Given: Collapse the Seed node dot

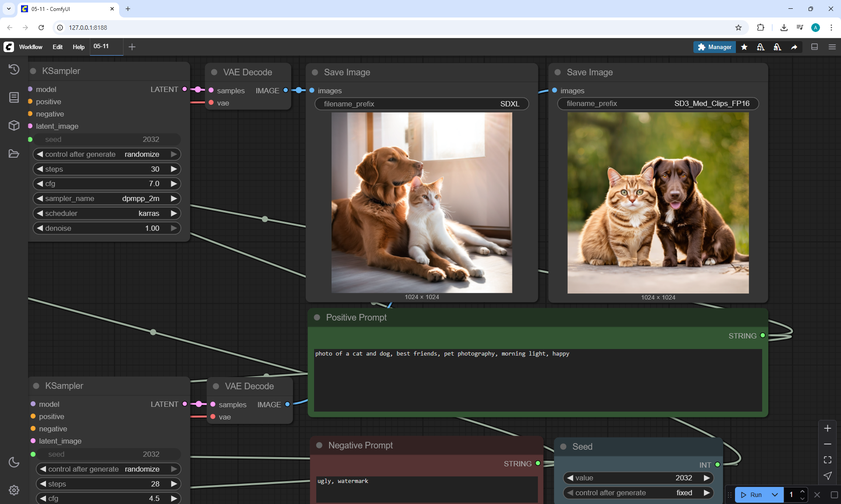Looking at the screenshot, I should (564, 447).
